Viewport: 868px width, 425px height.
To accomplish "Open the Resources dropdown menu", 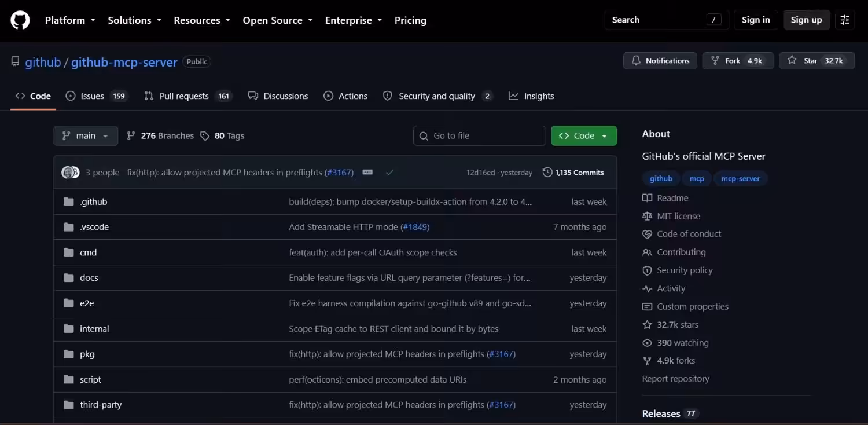I will tap(202, 20).
